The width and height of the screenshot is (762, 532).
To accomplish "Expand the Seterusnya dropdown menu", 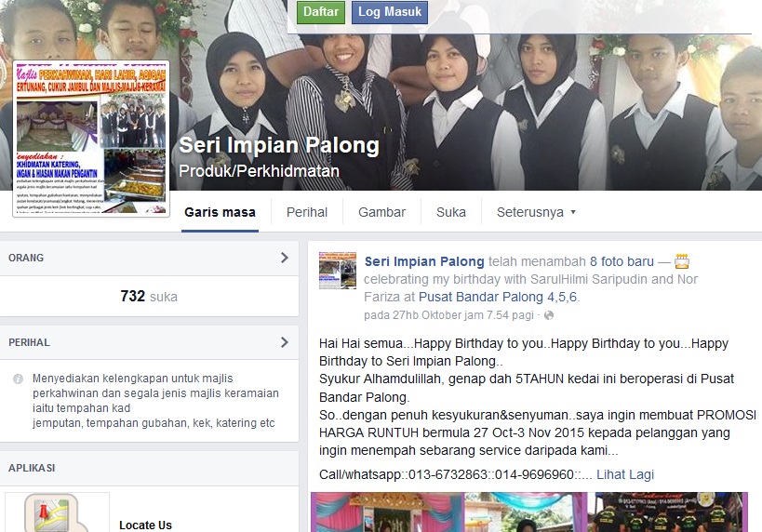I will [x=536, y=212].
